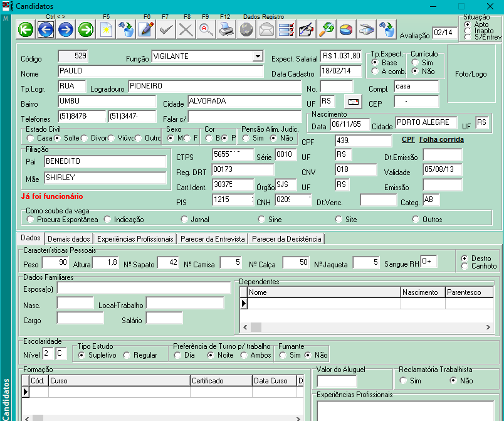This screenshot has height=421, width=504.
Task: Click the Nome field containing PAULO
Action: coord(160,71)
